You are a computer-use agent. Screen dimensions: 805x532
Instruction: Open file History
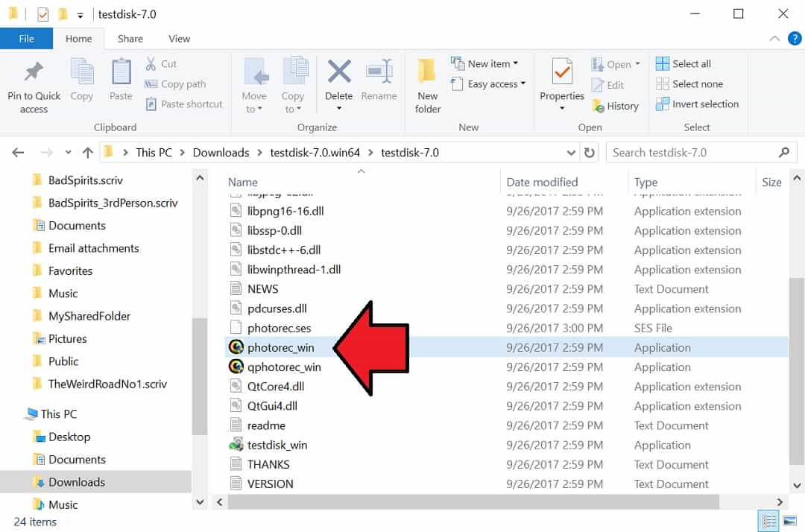[x=615, y=106]
